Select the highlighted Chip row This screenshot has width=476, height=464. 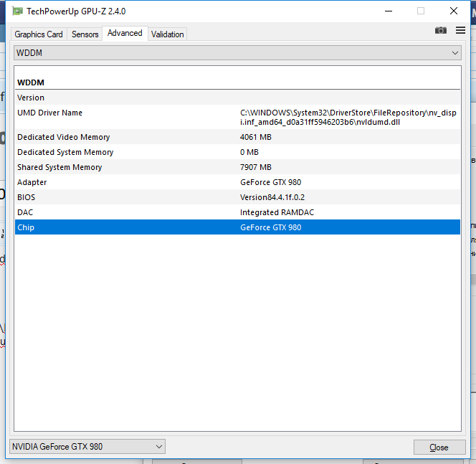click(237, 227)
